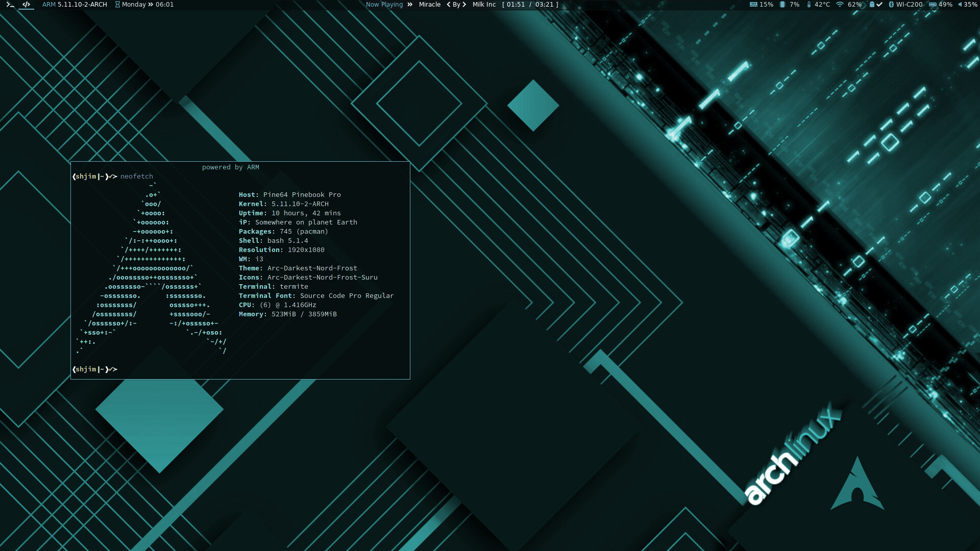This screenshot has width=980, height=551.
Task: Click the Now Playing label
Action: coord(384,5)
